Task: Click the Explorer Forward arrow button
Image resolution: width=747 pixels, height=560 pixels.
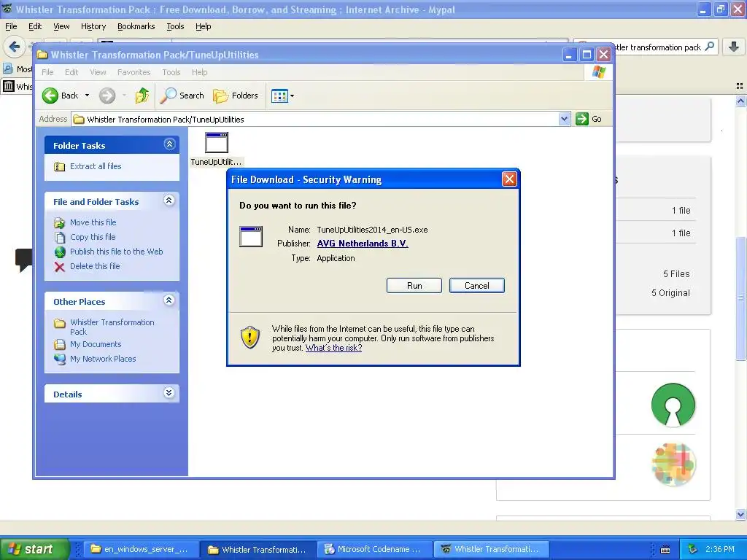Action: tap(107, 96)
